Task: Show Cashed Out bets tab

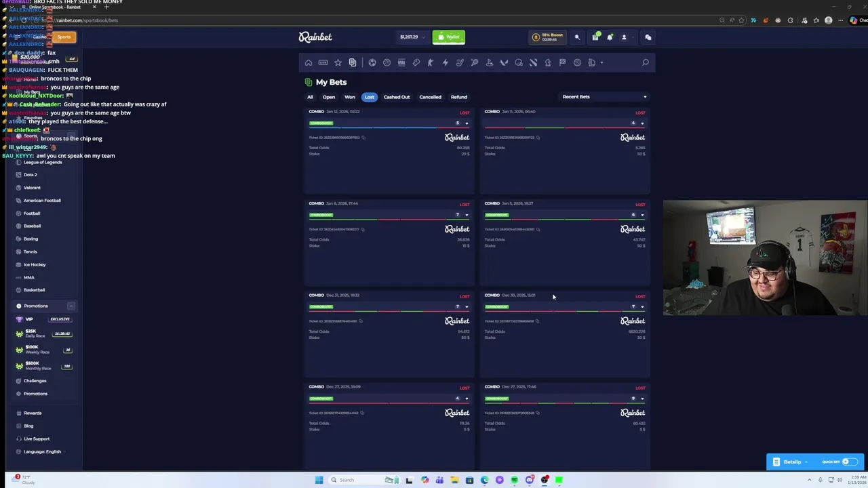Action: pyautogui.click(x=397, y=97)
